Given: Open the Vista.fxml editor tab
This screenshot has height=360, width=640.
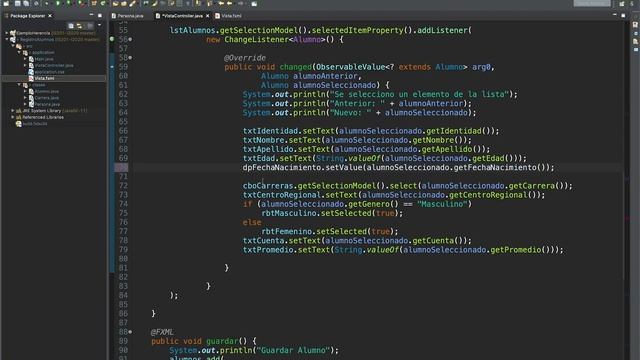Looking at the screenshot, I should [229, 16].
